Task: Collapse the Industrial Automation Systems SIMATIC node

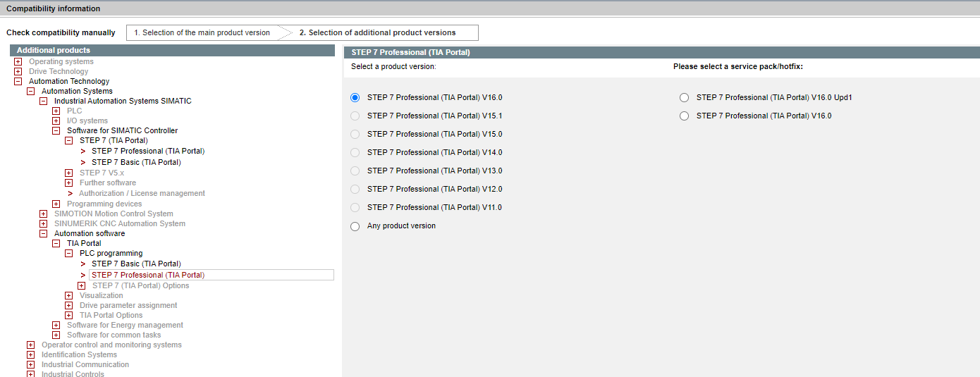Action: pyautogui.click(x=44, y=101)
